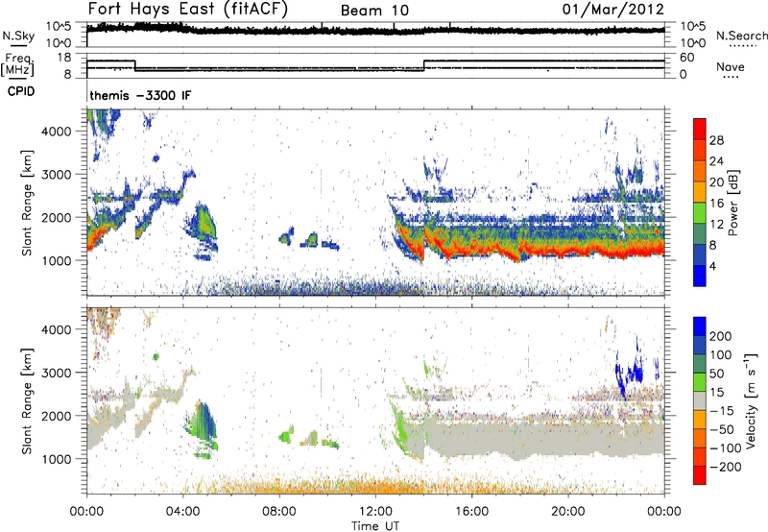Click the 'Nave' legend label

point(731,67)
